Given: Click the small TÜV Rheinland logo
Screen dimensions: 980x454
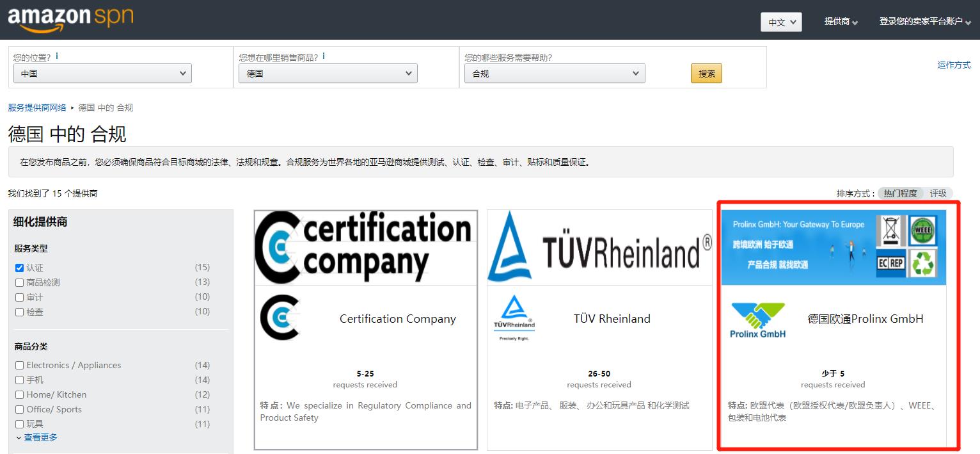Looking at the screenshot, I should click(514, 318).
